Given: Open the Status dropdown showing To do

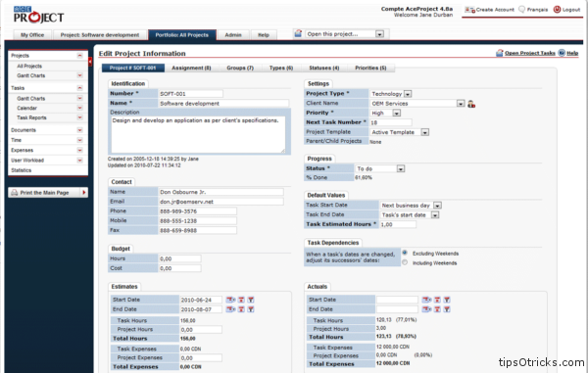Looking at the screenshot, I should tap(401, 169).
